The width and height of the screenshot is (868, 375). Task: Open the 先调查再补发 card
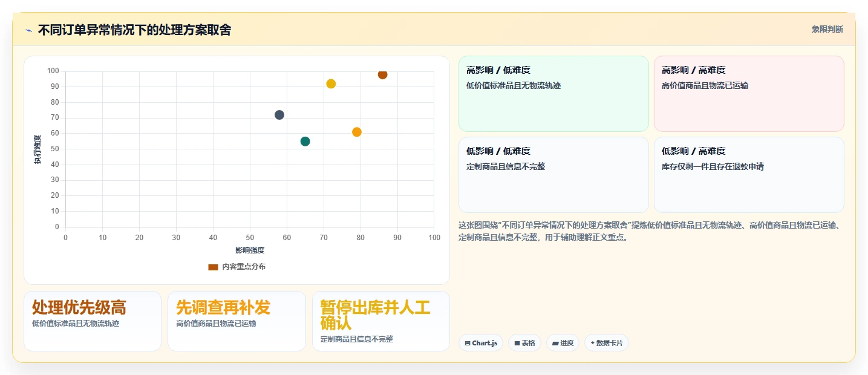pos(237,321)
